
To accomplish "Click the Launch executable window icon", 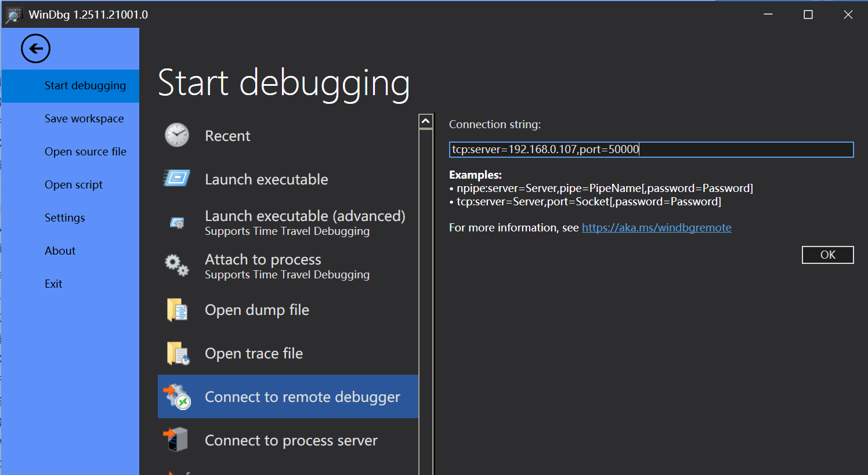I will tap(177, 179).
